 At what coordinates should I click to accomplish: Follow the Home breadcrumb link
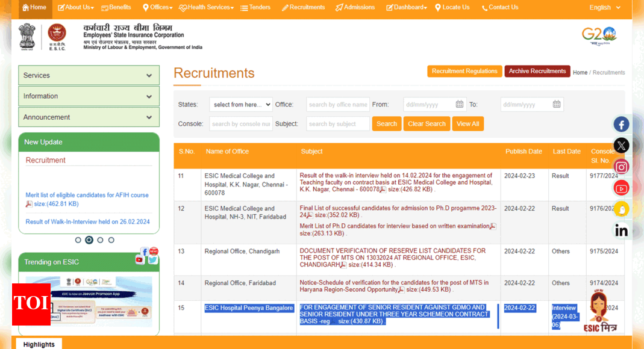click(x=580, y=73)
